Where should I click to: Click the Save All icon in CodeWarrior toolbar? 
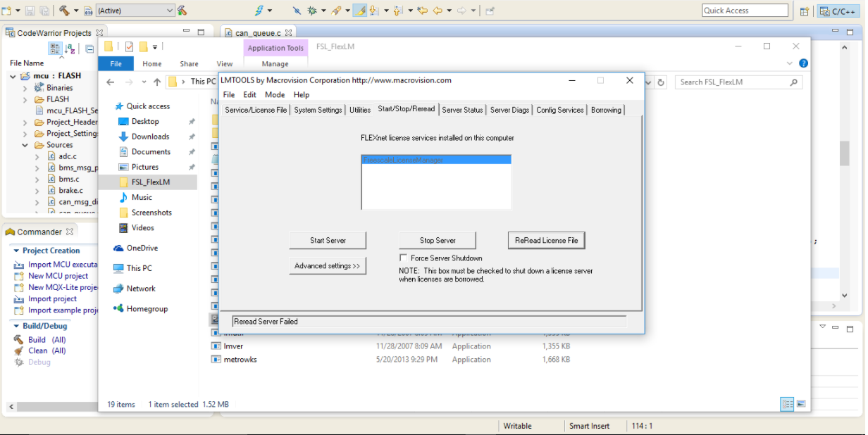tap(44, 11)
